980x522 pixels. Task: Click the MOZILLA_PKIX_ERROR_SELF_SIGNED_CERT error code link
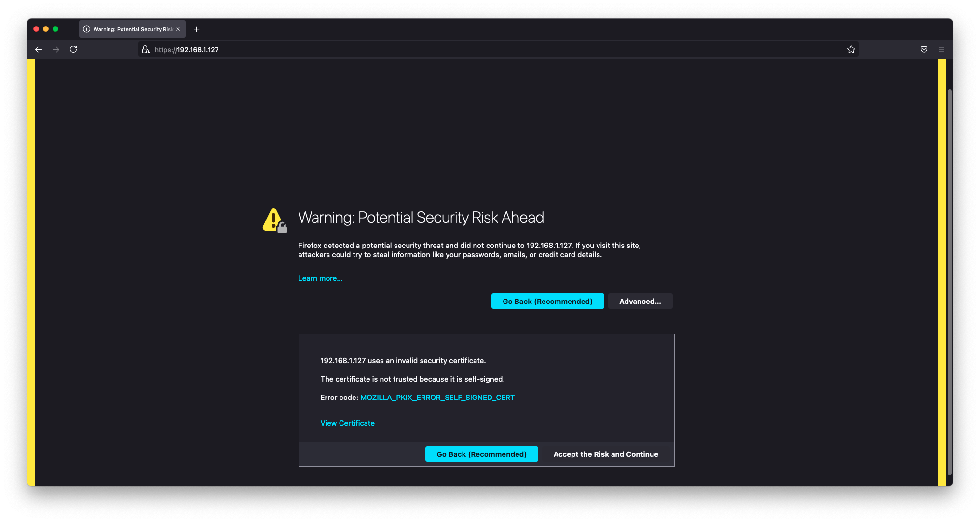pos(437,398)
